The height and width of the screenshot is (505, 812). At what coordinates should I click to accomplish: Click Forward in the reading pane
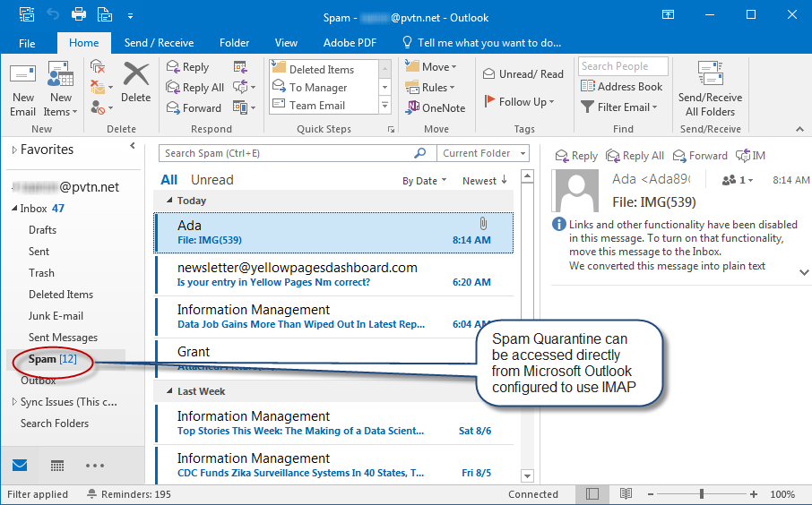coord(700,155)
